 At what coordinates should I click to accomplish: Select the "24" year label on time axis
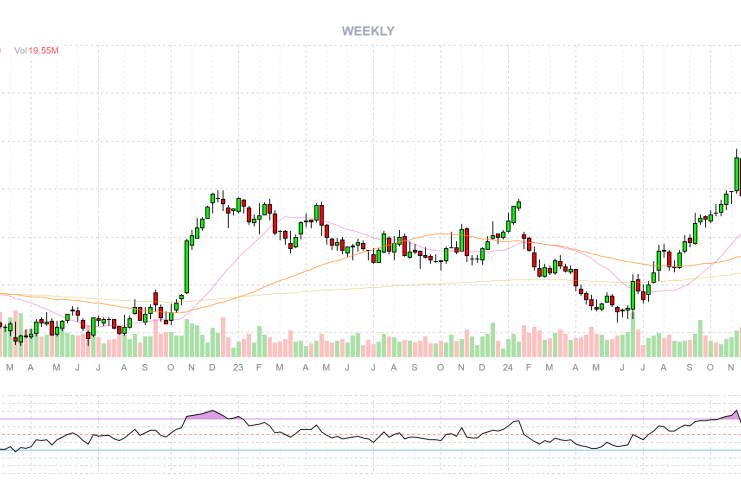point(508,368)
